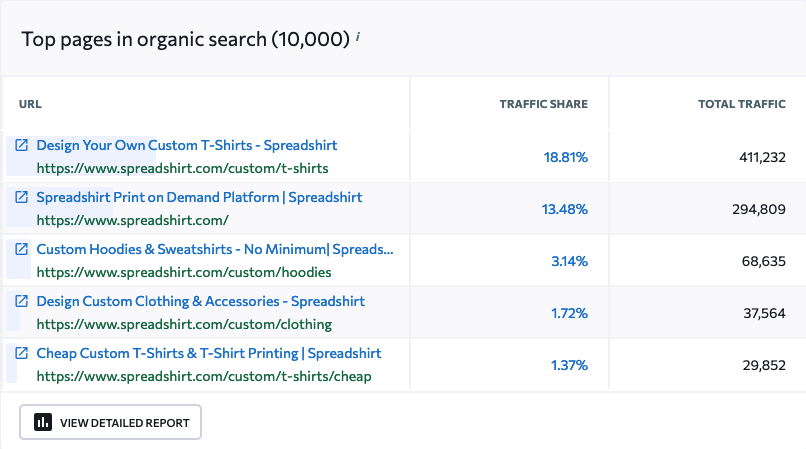This screenshot has height=449, width=806.
Task: Sort by Total Traffic column header
Action: click(741, 104)
